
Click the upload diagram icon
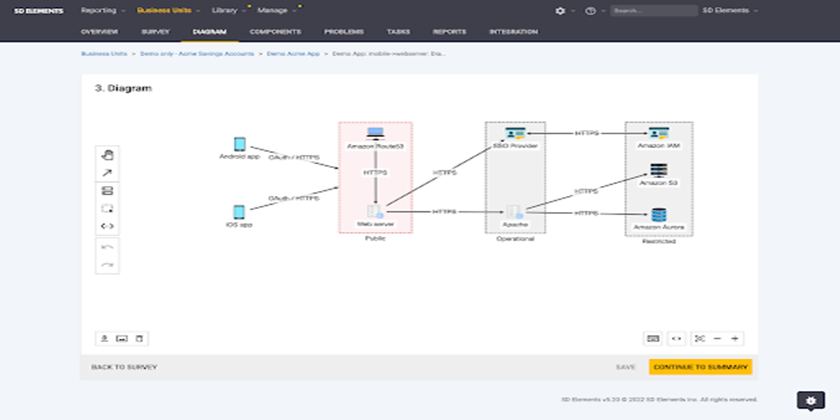[105, 339]
